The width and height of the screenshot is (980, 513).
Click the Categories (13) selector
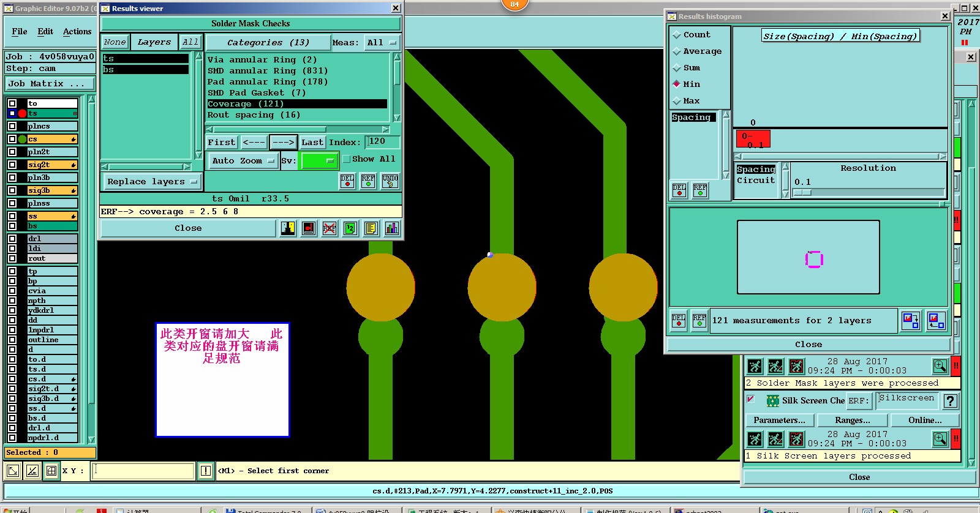268,42
